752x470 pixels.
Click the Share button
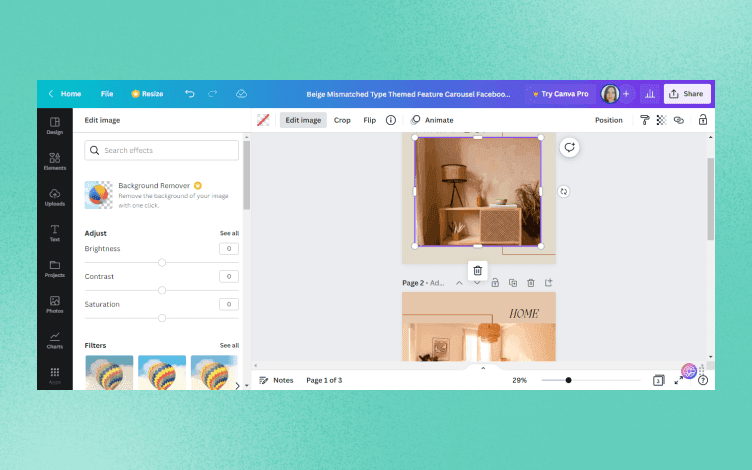click(x=687, y=94)
